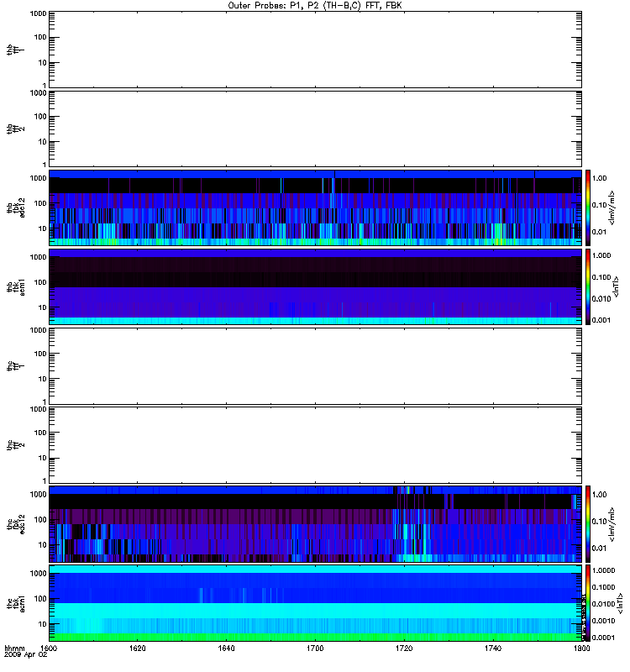This screenshot has width=630, height=672.
Task: Click the '<|mV/m|>' unit label beside thb edc12
Action: (x=612, y=207)
